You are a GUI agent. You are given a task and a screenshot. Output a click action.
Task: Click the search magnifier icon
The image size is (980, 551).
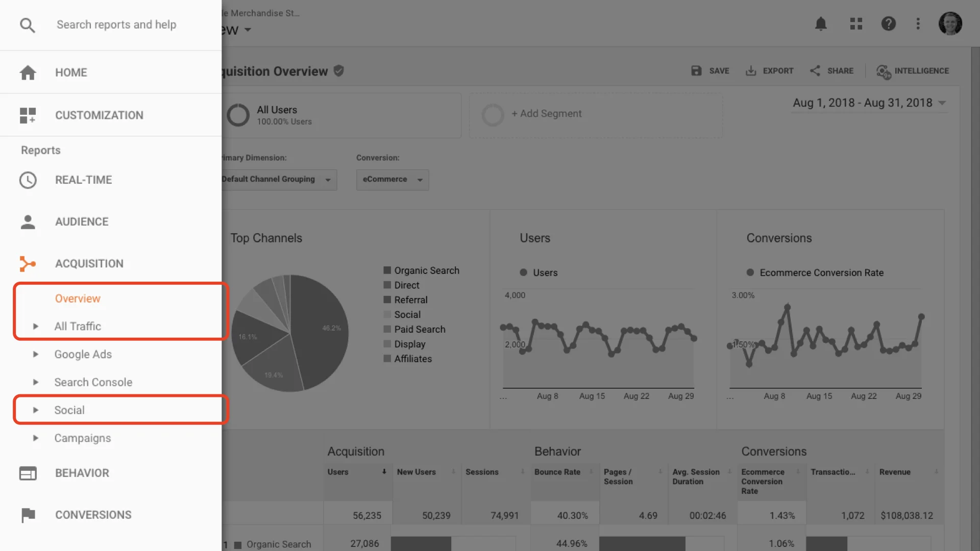tap(27, 24)
